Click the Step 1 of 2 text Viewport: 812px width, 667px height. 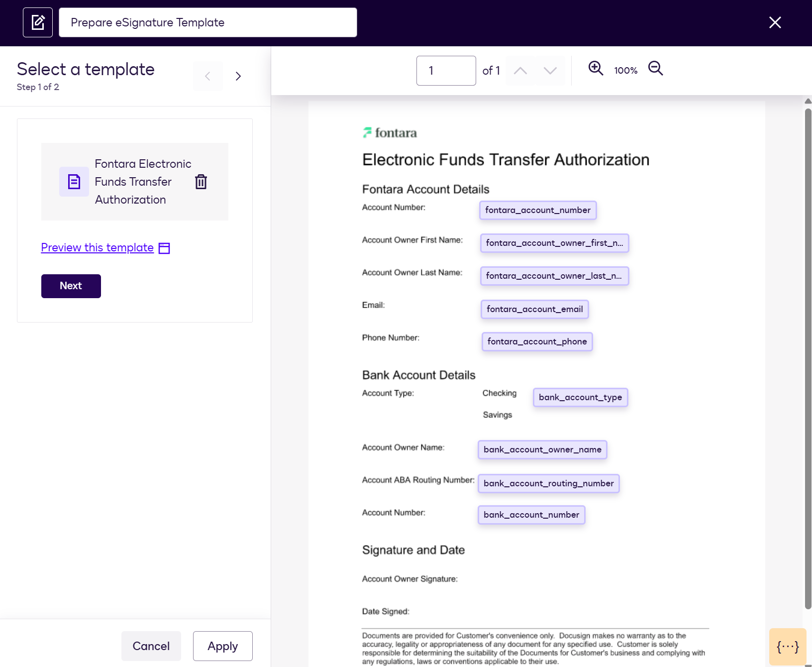pyautogui.click(x=38, y=87)
